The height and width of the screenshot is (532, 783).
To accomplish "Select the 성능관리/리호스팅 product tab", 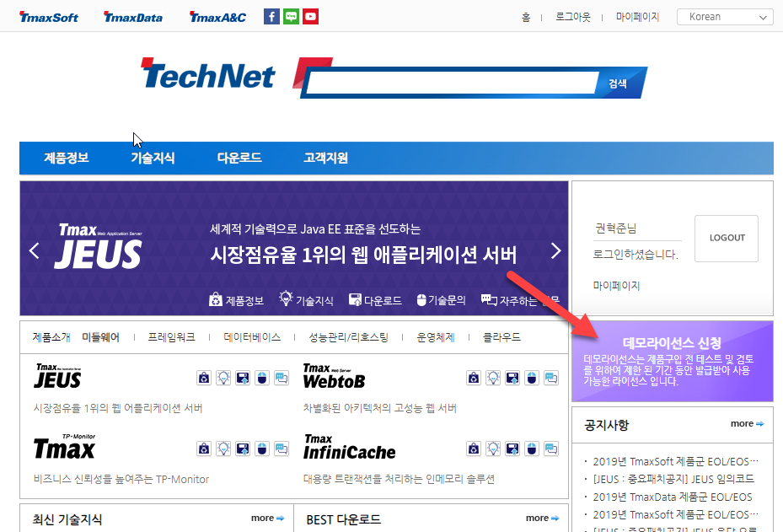I will point(348,337).
